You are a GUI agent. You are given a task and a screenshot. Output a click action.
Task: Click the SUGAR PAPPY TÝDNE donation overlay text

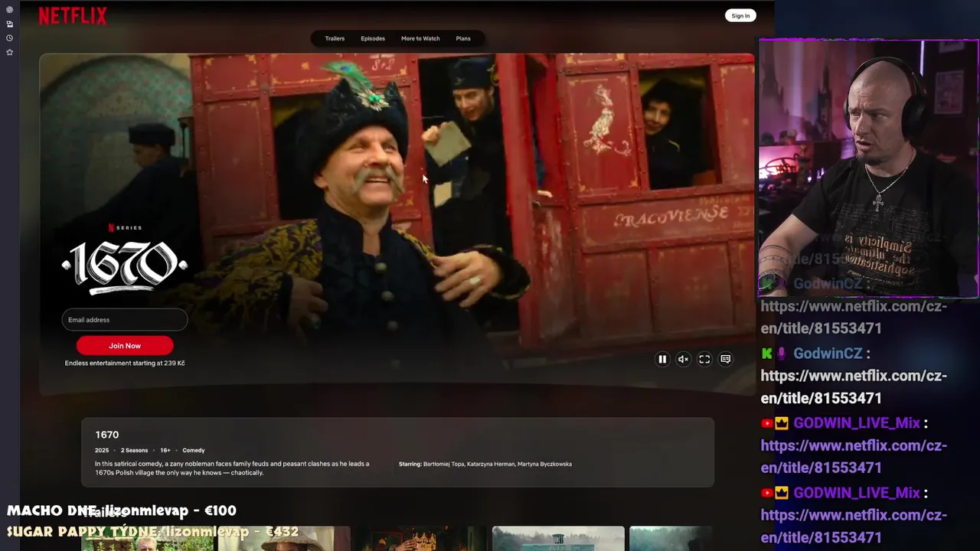click(x=152, y=531)
